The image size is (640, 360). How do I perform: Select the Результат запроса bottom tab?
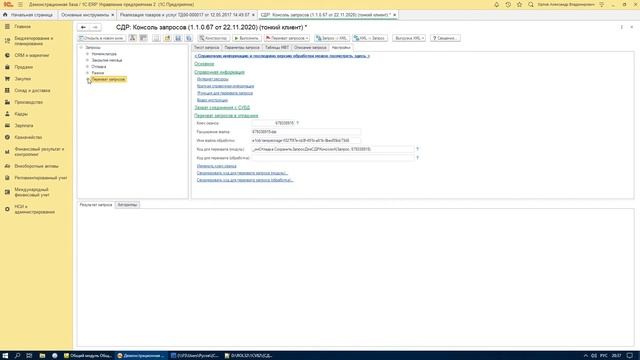tap(96, 204)
